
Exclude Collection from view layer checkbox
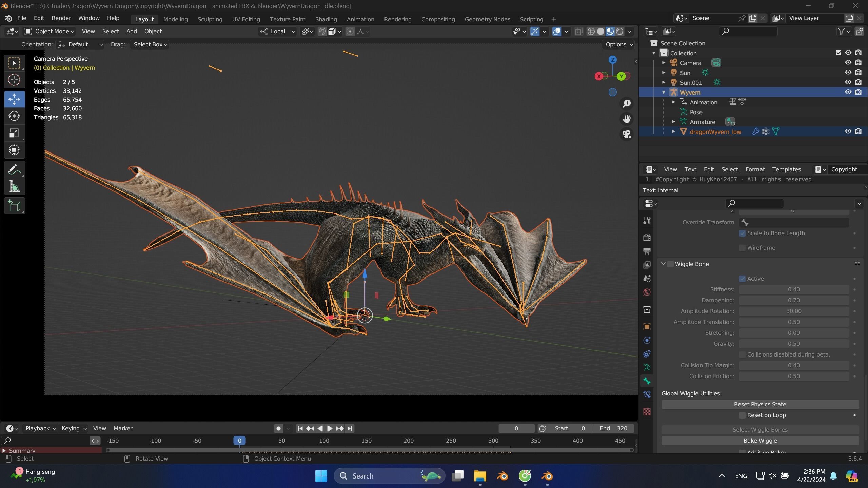[x=839, y=53]
